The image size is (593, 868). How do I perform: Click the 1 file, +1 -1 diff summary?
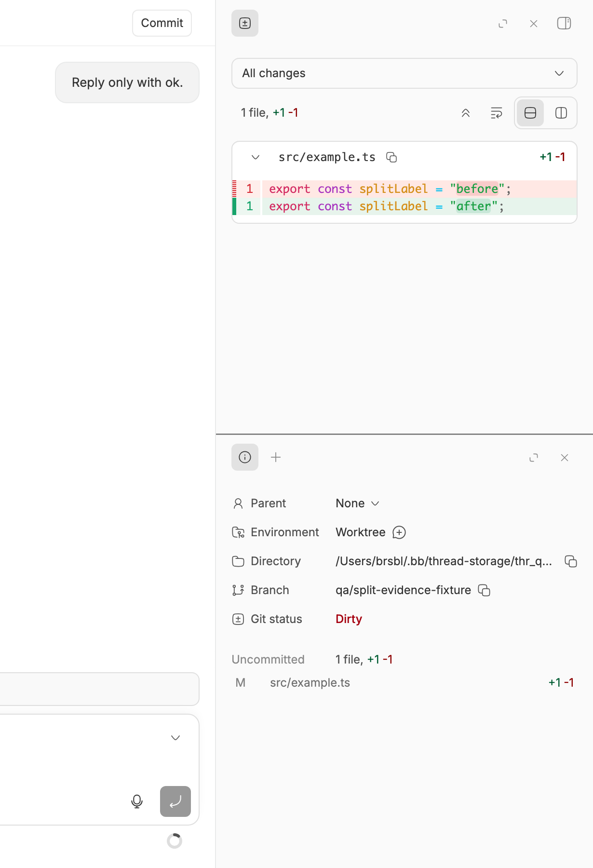click(x=270, y=113)
